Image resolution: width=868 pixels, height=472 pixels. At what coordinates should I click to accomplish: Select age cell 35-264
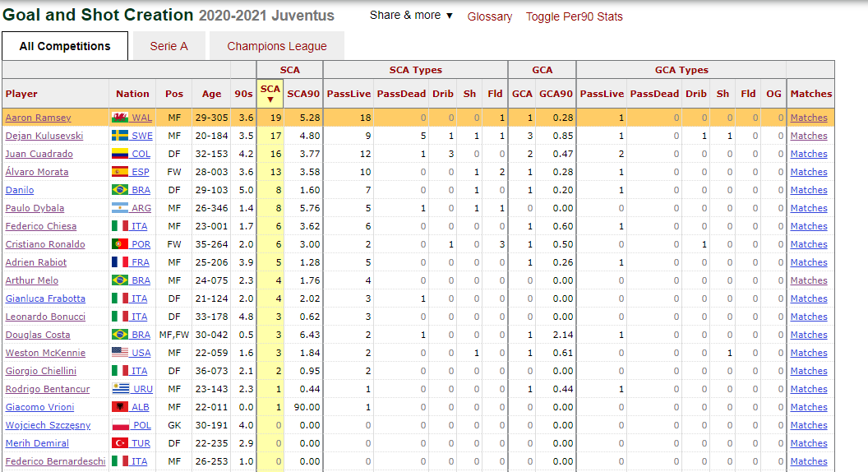[x=211, y=244]
